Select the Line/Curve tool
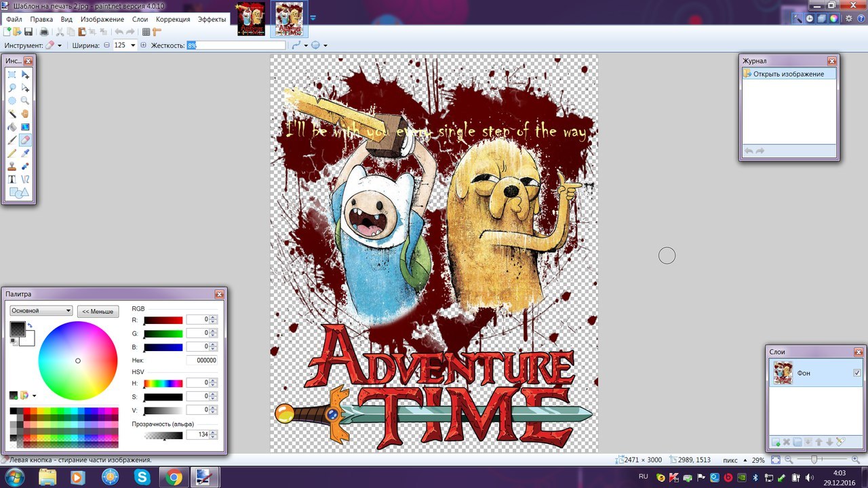The image size is (868, 488). click(25, 180)
